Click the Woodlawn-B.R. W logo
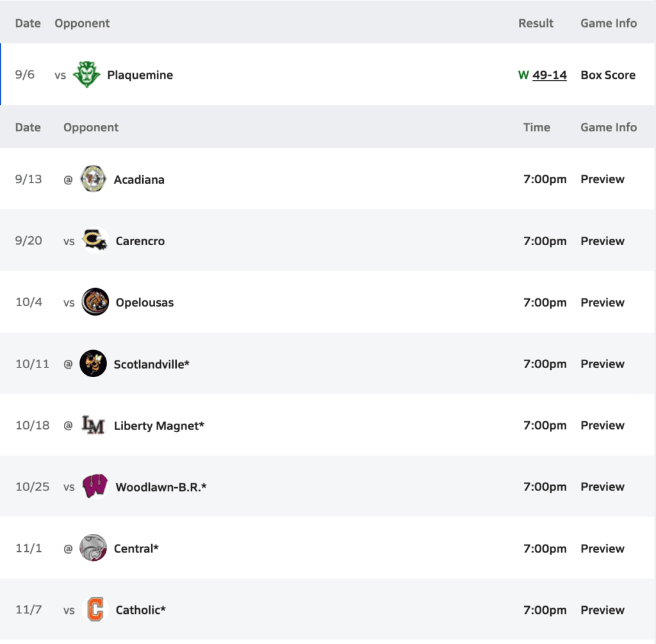Viewport: 656px width, 644px height. pyautogui.click(x=95, y=487)
